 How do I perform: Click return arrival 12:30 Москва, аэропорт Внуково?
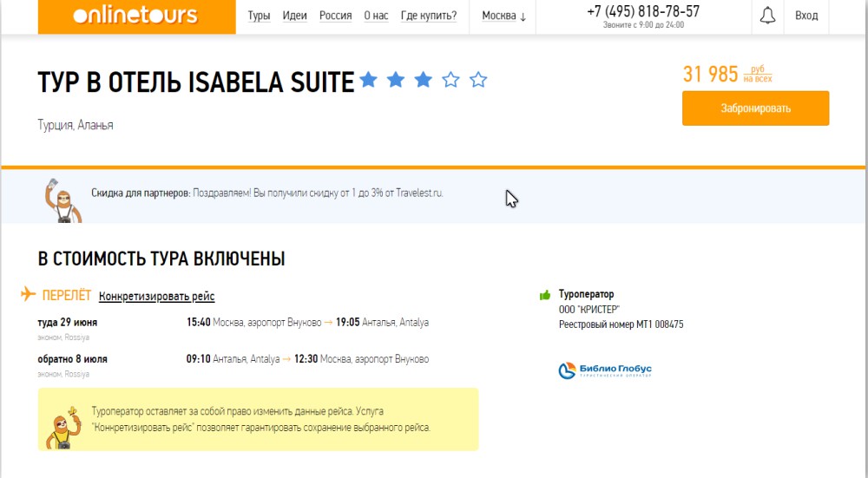point(361,359)
